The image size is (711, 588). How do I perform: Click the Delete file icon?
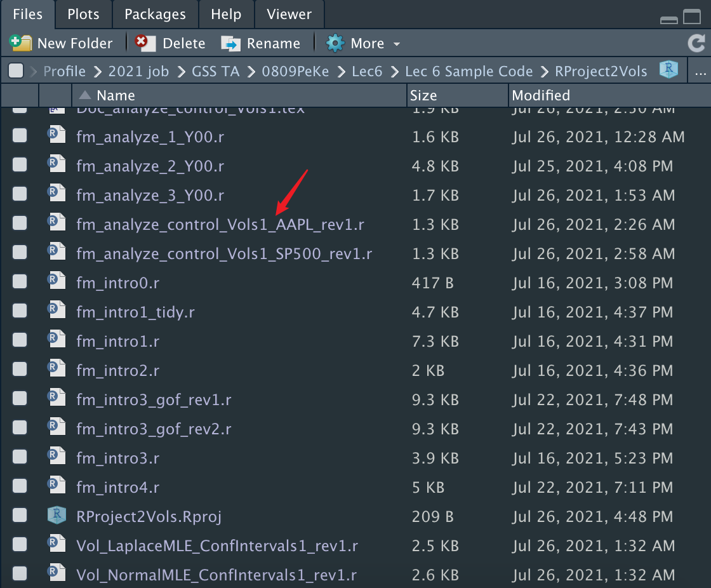pos(145,43)
